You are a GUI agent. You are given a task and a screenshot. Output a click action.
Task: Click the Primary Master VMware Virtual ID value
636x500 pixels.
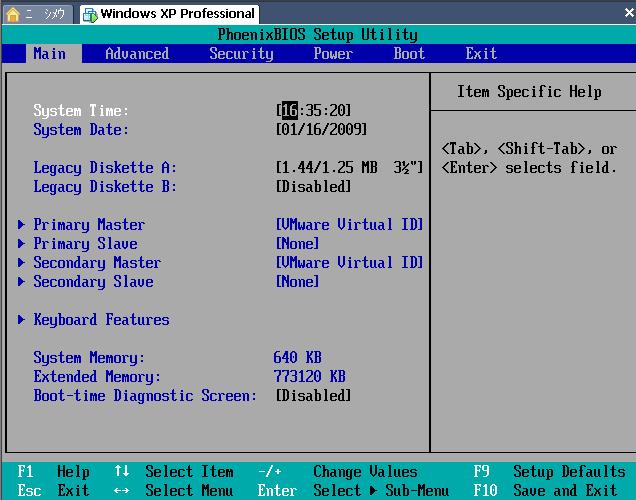point(349,224)
